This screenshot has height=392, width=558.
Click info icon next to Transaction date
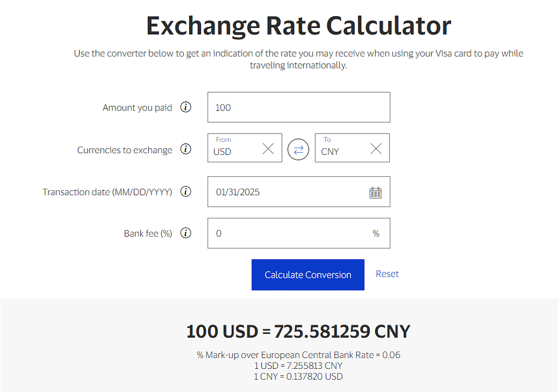185,191
